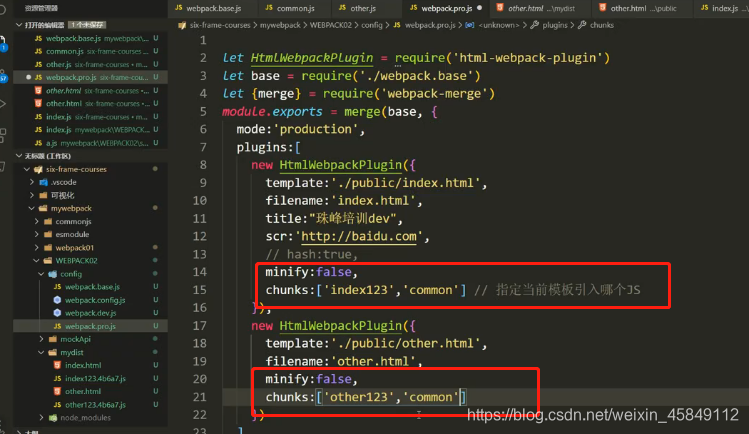Click wrench icon before plugins breadcrumb
This screenshot has height=434, width=749.
[535, 25]
